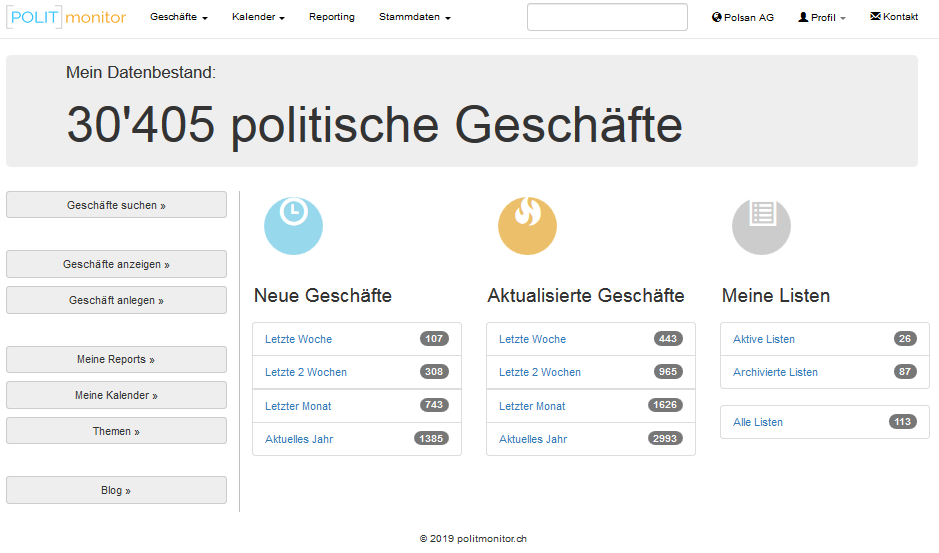Click the 1626 badge
The width and height of the screenshot is (939, 553).
(665, 405)
